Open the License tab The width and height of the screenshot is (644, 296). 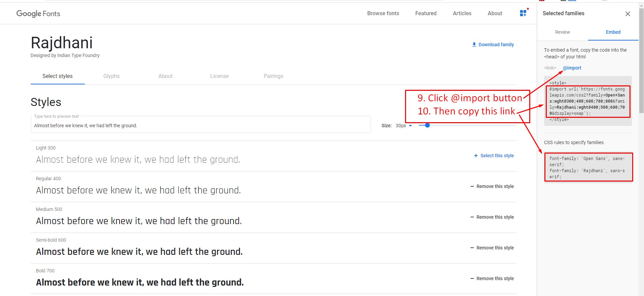coord(219,76)
